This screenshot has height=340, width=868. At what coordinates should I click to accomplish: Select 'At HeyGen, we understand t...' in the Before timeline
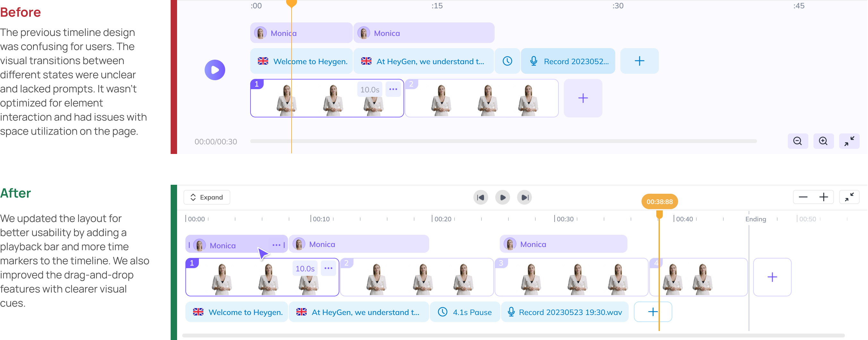(x=423, y=61)
